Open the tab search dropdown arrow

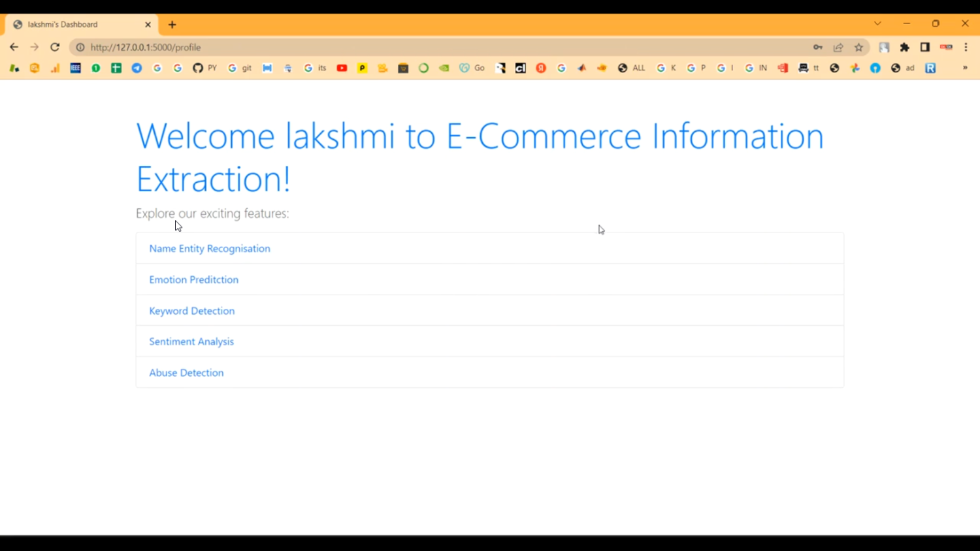(877, 24)
